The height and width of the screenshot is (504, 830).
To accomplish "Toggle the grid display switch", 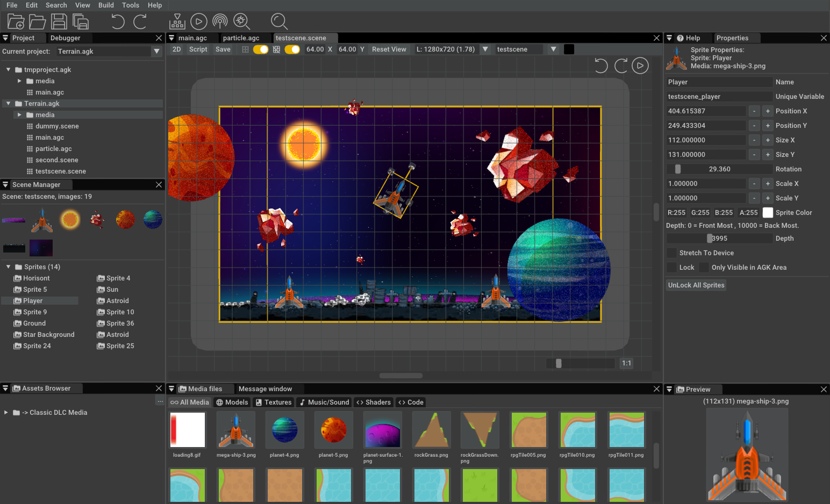I will click(x=261, y=49).
